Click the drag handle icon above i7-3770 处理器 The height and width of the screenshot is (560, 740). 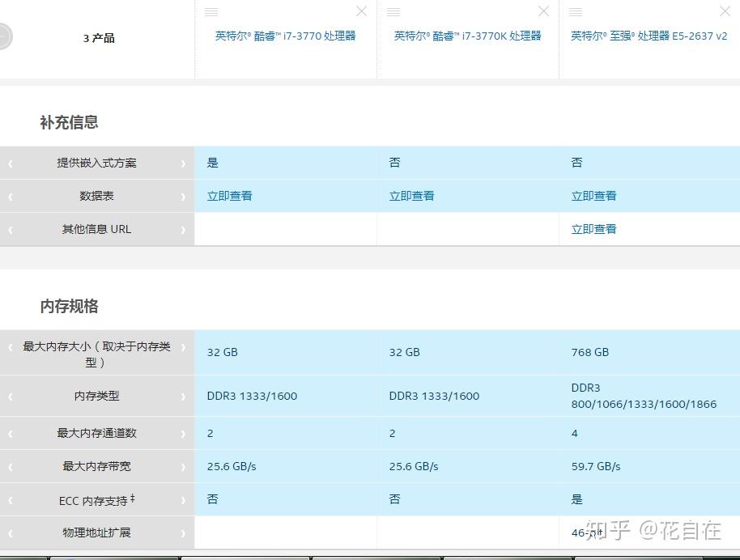tap(212, 11)
